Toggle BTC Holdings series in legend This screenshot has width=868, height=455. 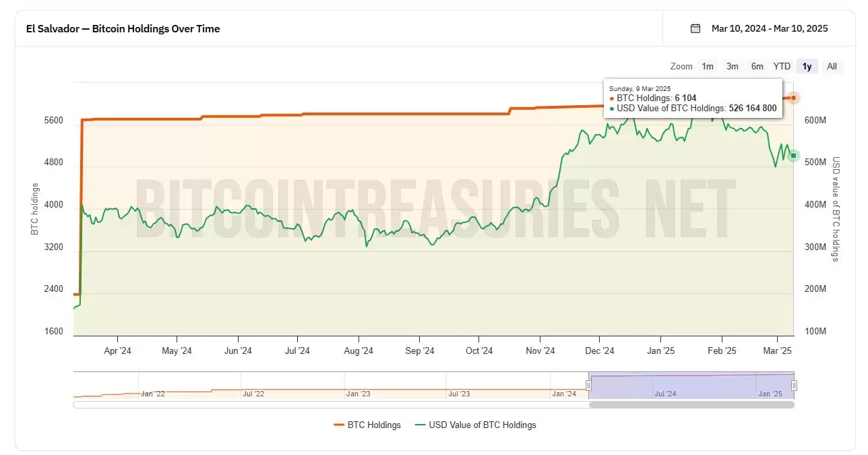[374, 425]
